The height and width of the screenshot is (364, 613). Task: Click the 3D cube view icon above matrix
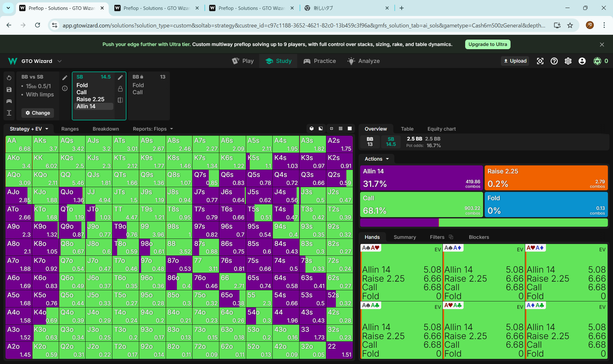(312, 129)
